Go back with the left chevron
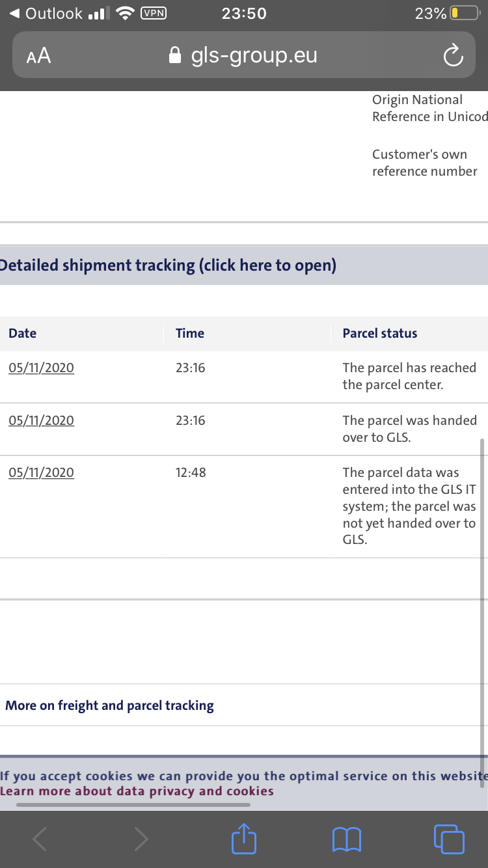488x868 pixels. click(x=40, y=839)
